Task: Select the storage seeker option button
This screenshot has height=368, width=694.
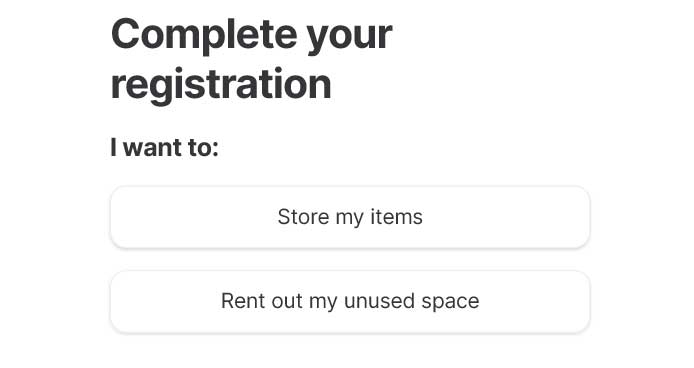Action: tap(350, 217)
